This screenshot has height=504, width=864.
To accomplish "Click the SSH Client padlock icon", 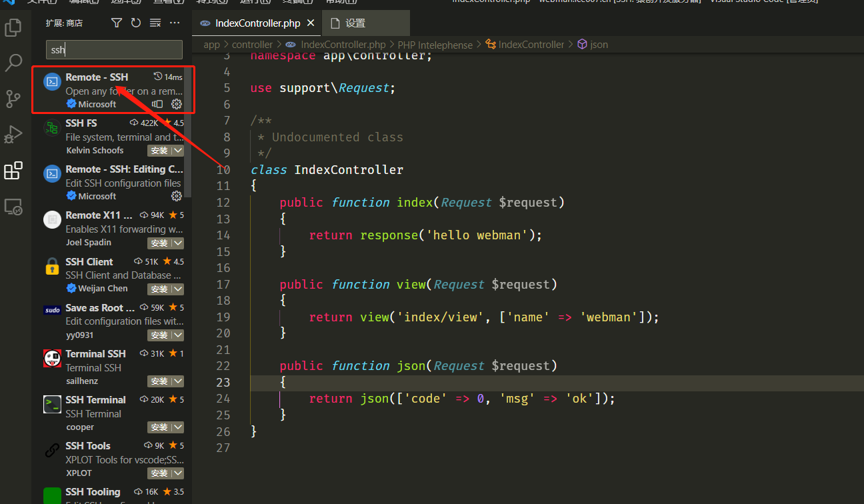I will 52,266.
